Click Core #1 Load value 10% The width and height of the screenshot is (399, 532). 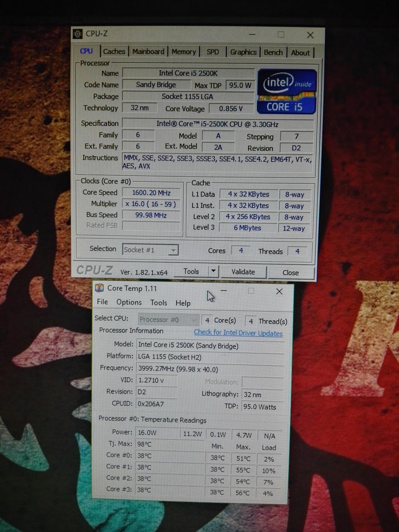pos(269,471)
